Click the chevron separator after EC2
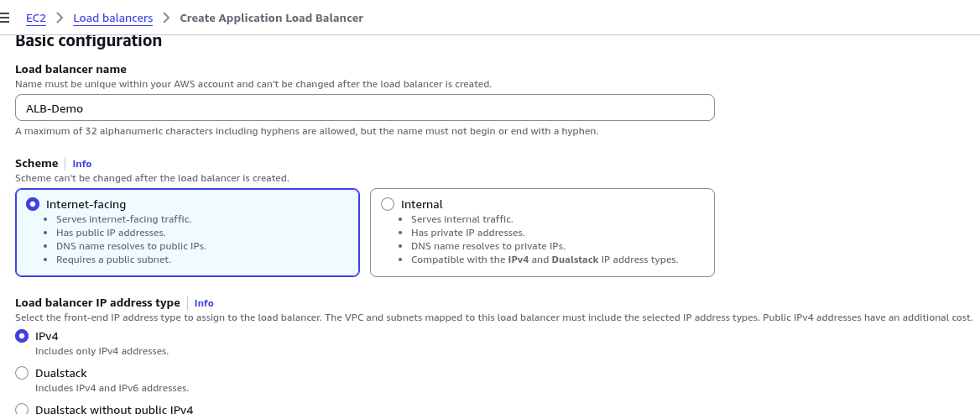980x414 pixels. pos(60,18)
